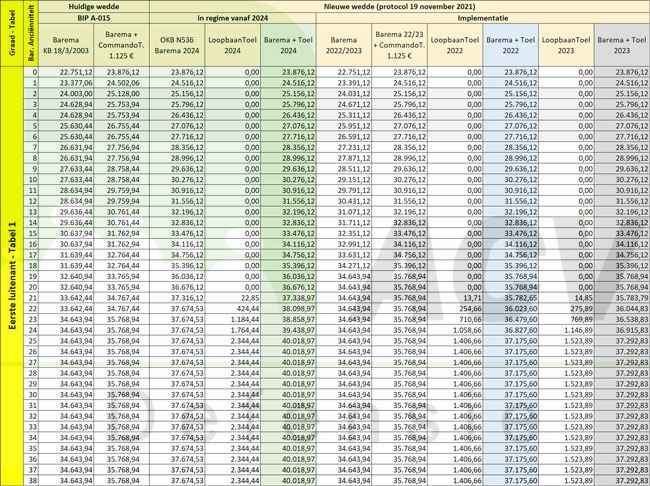Screen dimensions: 650x486
Task: Click the 'LoopbaanToel 2023' column header
Action: tap(566, 45)
